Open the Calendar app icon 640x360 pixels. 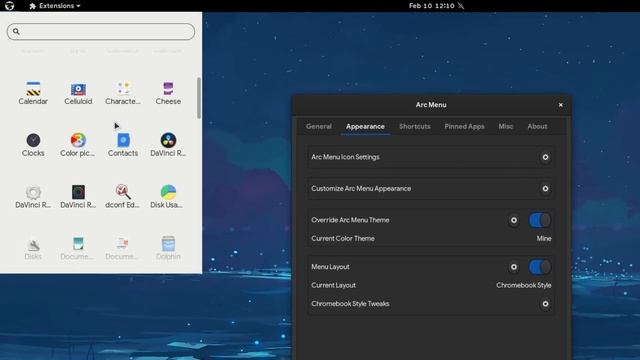click(x=33, y=93)
